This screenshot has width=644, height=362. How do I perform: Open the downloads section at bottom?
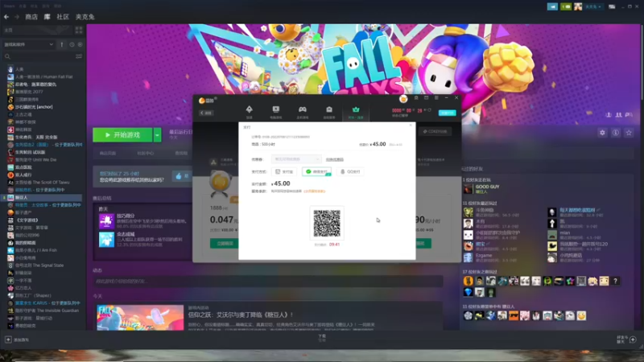pyautogui.click(x=321, y=338)
